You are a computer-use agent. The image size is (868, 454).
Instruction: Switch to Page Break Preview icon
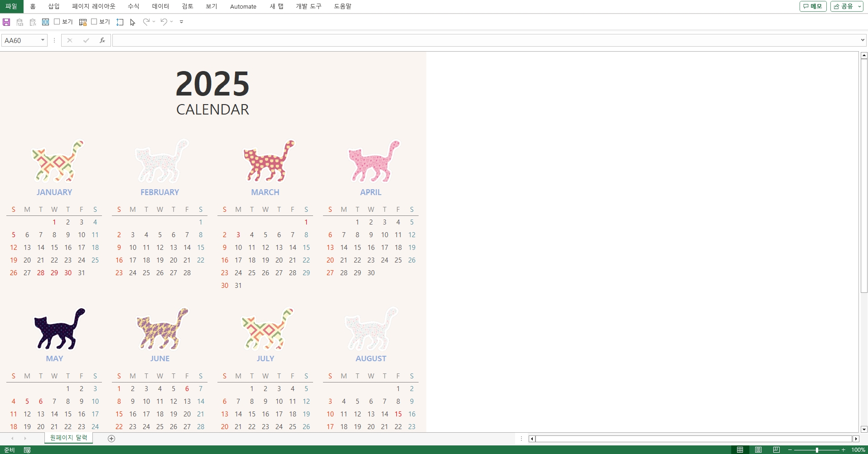776,450
